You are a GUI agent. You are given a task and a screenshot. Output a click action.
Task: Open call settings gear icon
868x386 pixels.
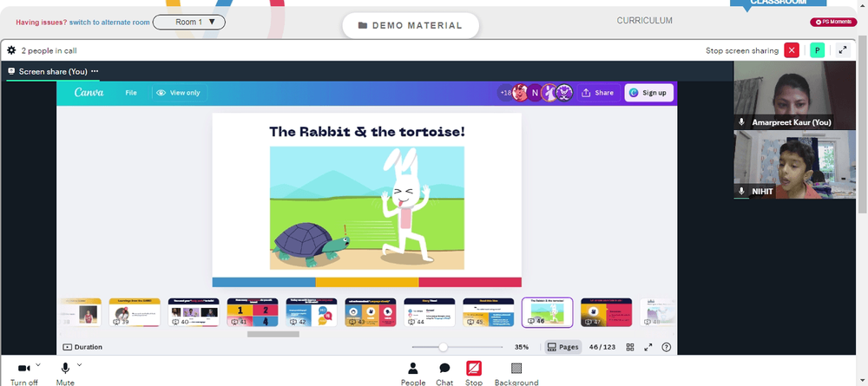(11, 50)
